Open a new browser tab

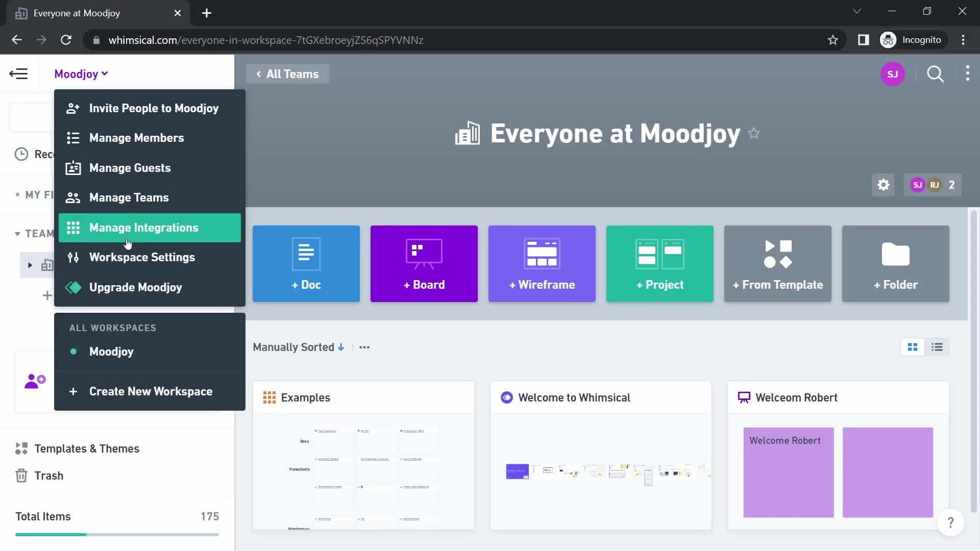pos(207,13)
